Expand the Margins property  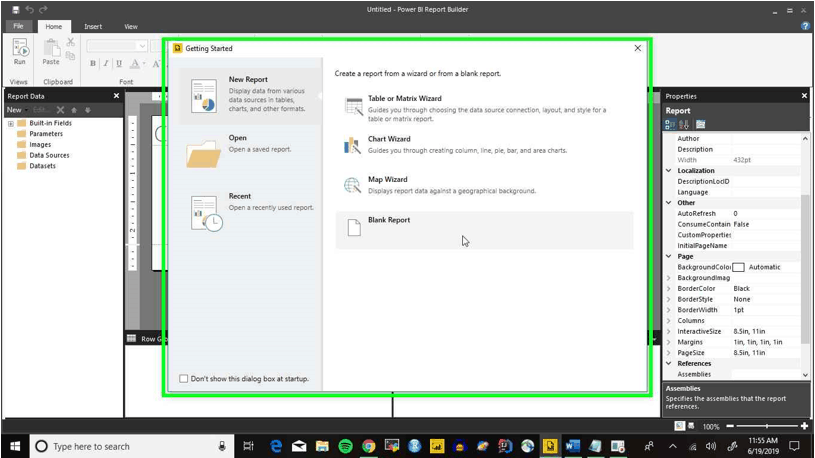(669, 342)
